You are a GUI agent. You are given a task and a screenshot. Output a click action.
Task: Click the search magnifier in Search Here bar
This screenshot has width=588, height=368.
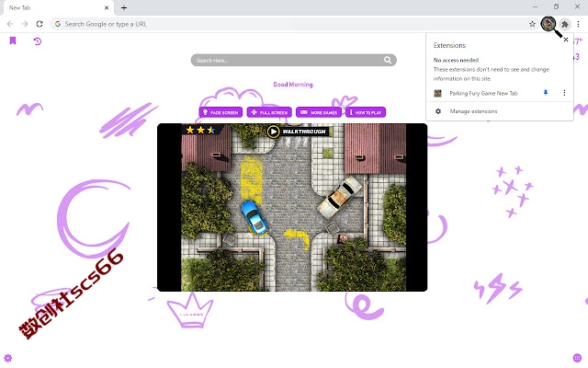pos(388,60)
